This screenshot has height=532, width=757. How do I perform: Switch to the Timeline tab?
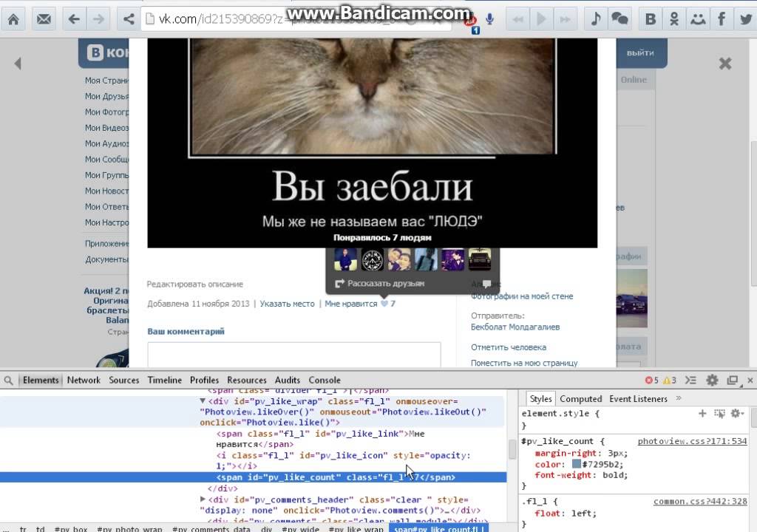[x=165, y=380]
